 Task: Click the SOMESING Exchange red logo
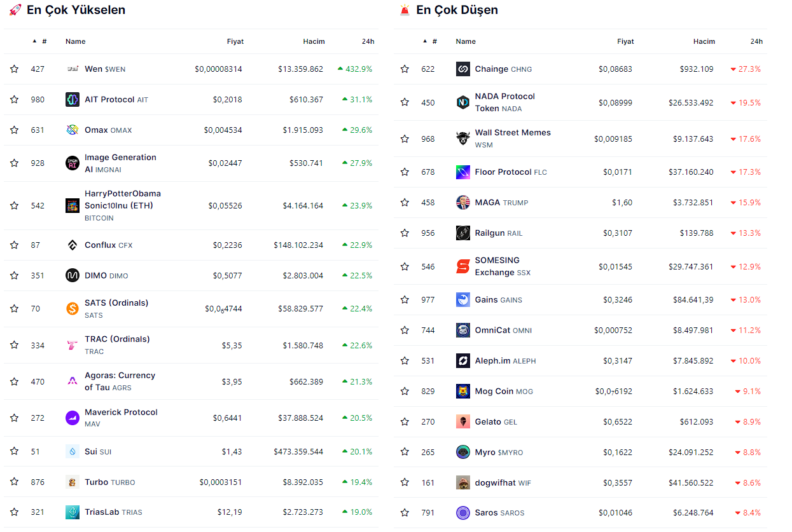coord(463,267)
